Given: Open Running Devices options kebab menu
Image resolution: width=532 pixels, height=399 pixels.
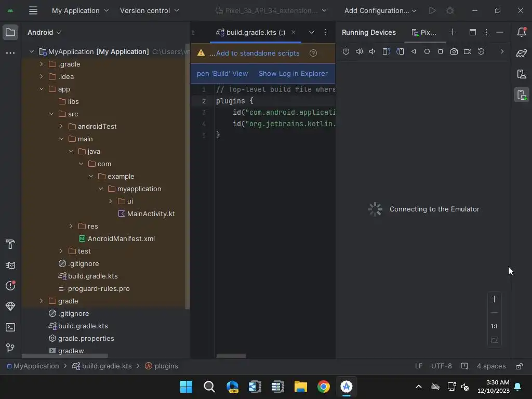Looking at the screenshot, I should pos(486,32).
